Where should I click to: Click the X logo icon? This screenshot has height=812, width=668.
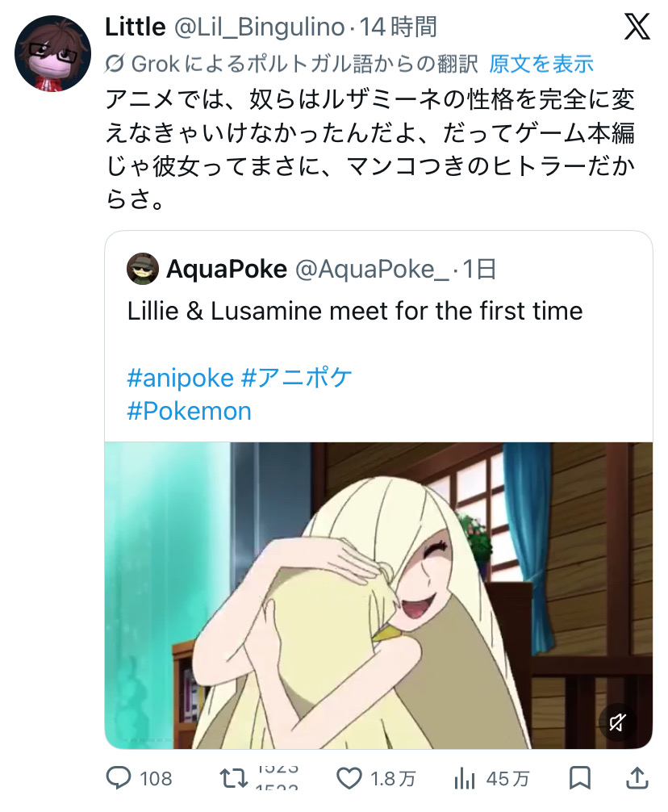[x=637, y=27]
